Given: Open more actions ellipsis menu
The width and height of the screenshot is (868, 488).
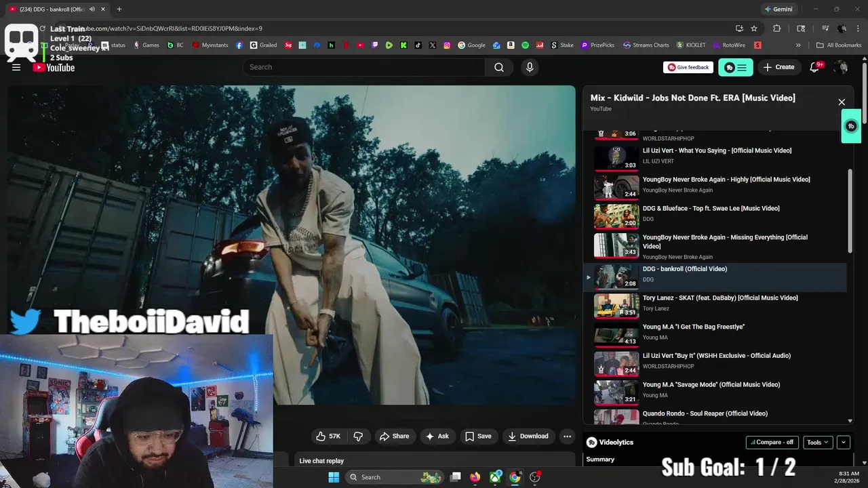Looking at the screenshot, I should (x=568, y=436).
